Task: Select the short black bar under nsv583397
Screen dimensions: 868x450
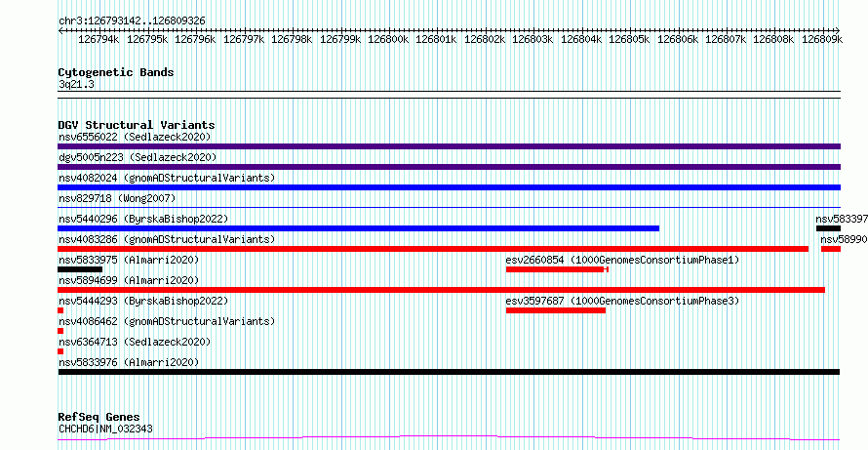Action: (x=828, y=228)
